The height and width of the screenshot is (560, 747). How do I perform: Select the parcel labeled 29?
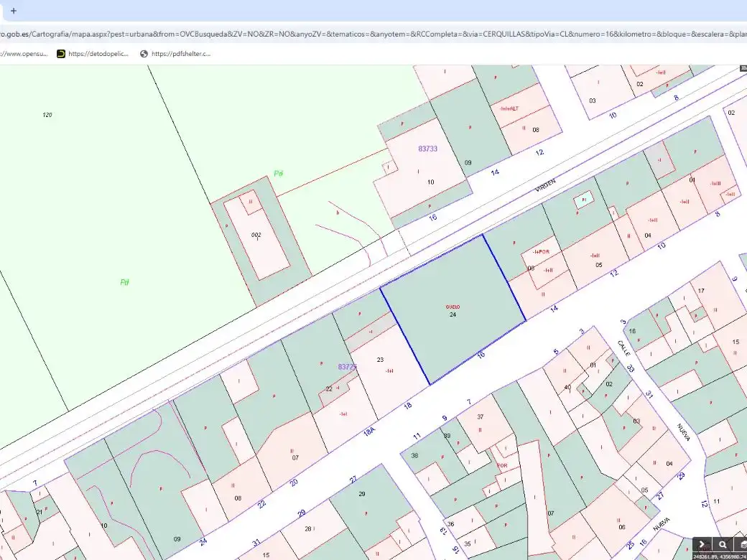pos(361,494)
